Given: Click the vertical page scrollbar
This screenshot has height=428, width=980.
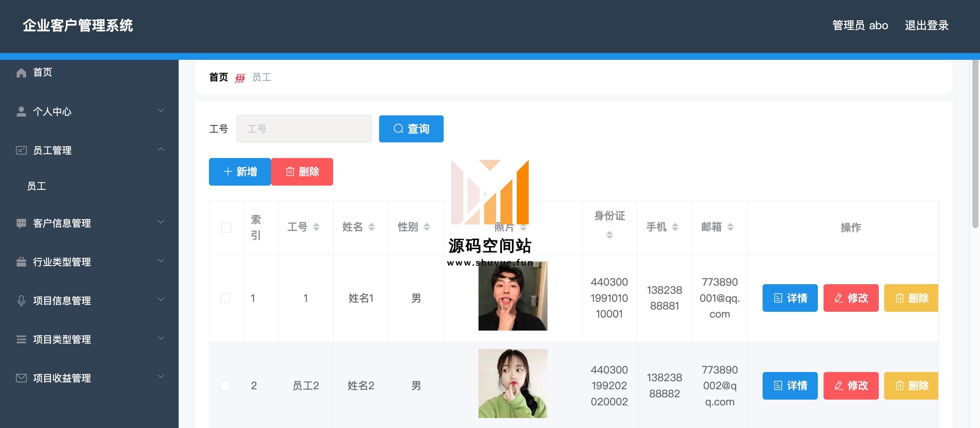Looking at the screenshot, I should click(x=976, y=144).
